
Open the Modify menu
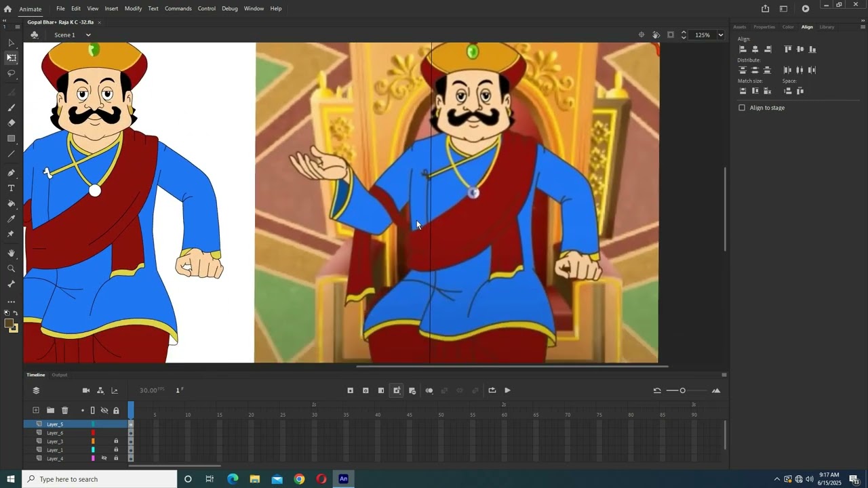coord(133,9)
